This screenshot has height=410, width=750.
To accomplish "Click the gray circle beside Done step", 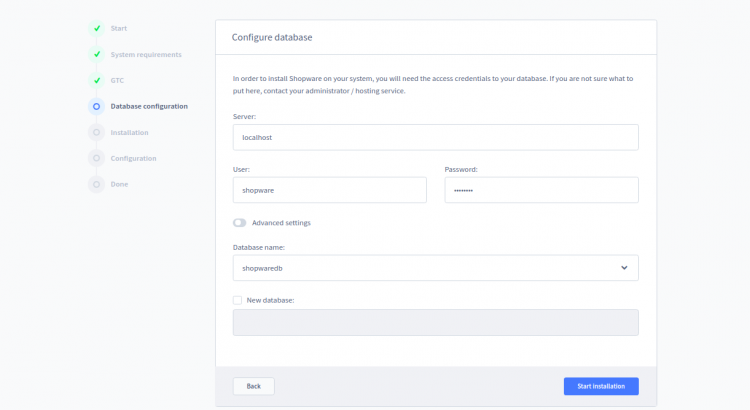I will tap(97, 184).
